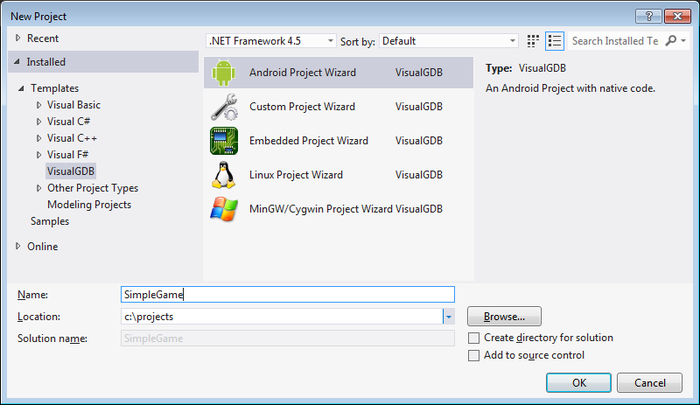Screen dimensions: 700x405
Task: Click the Embedded Project Wizard circuit board icon
Action: coord(224,141)
